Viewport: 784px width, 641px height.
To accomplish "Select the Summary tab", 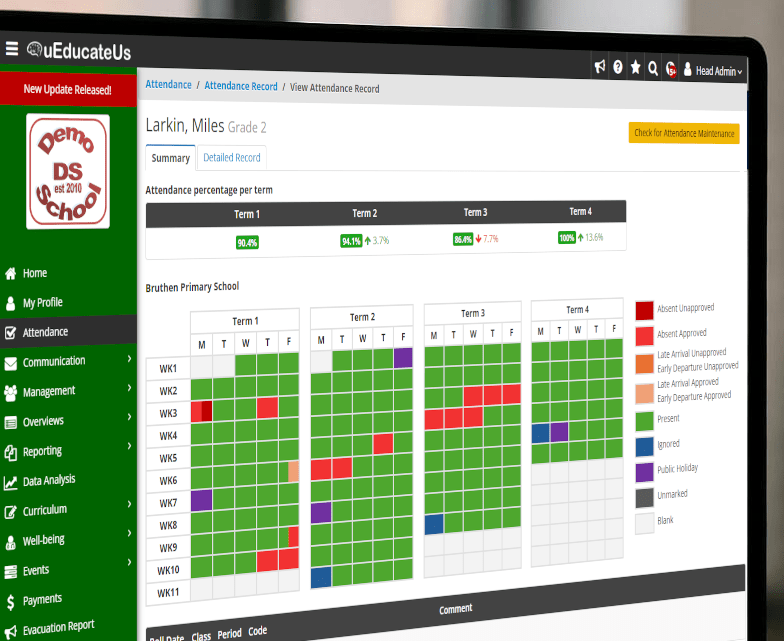I will [170, 158].
